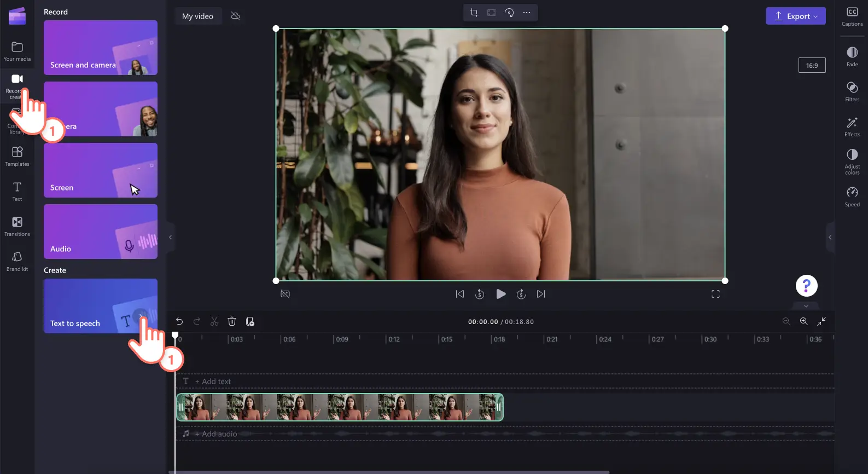Play the video preview
Screen dimensions: 868x474
pos(500,294)
